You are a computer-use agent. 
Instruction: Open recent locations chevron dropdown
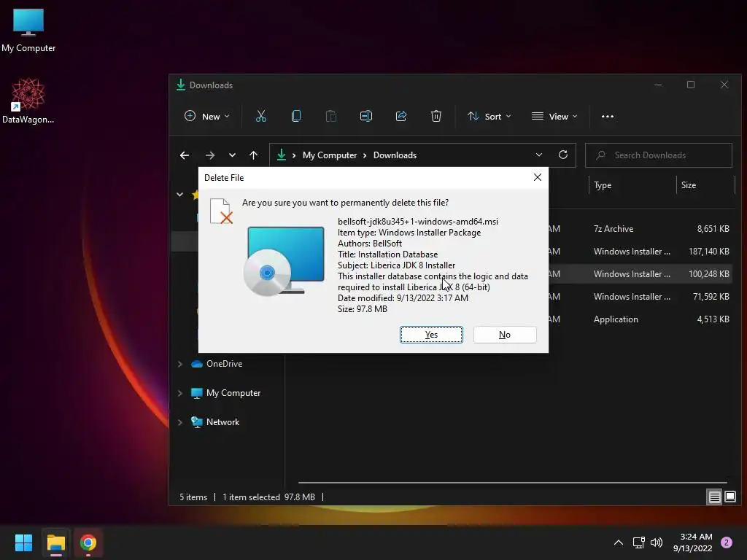click(x=232, y=155)
